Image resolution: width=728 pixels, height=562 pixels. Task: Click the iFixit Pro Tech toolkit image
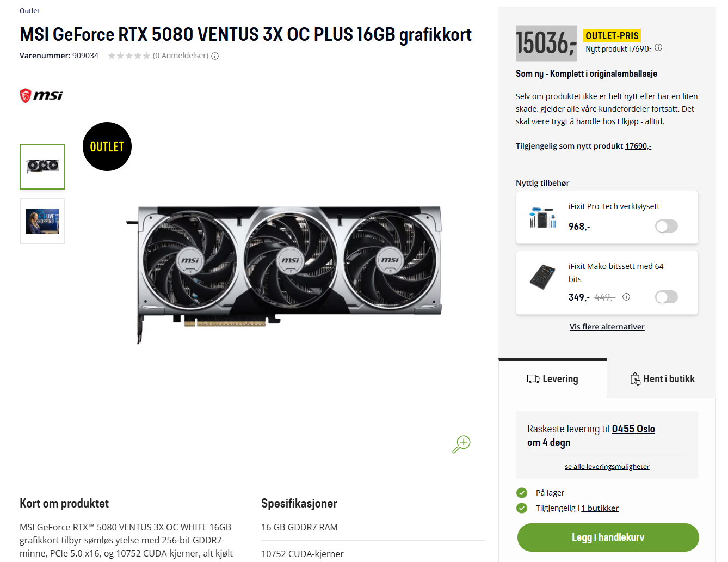[x=542, y=217]
